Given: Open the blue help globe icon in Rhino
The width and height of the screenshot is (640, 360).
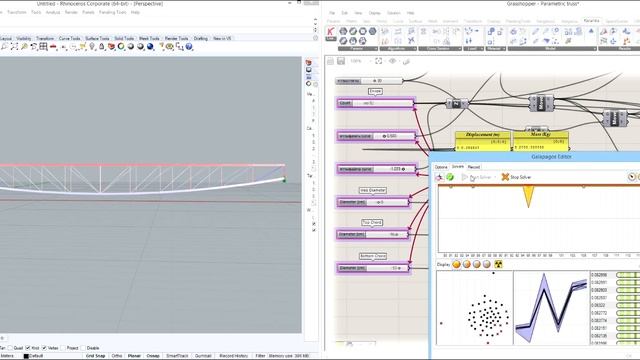Looking at the screenshot, I should tap(189, 47).
